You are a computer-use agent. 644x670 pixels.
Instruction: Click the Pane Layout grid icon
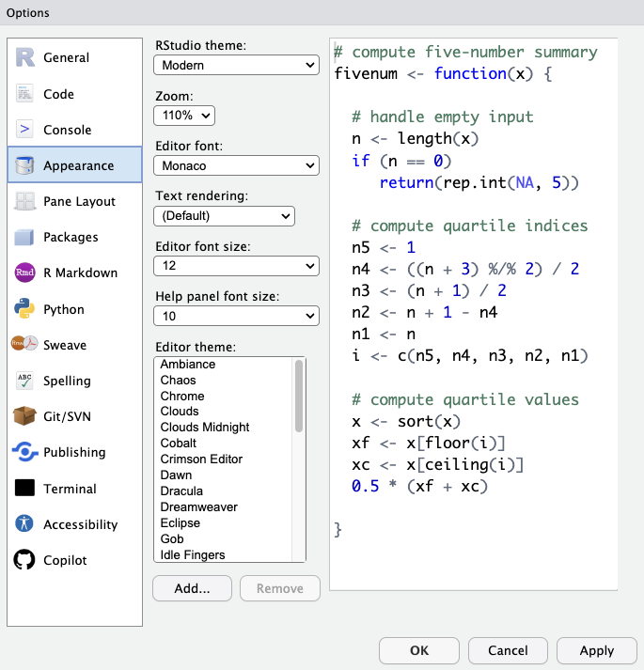24,201
